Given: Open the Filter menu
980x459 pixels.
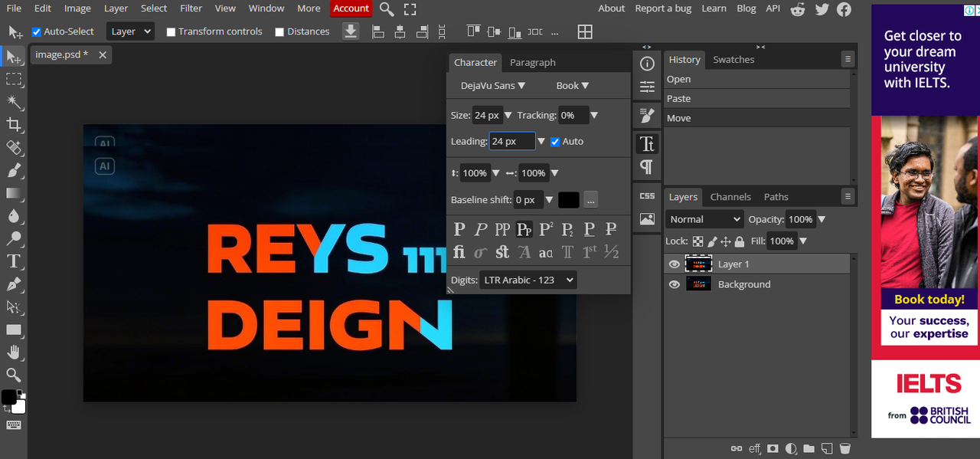Looking at the screenshot, I should tap(191, 8).
